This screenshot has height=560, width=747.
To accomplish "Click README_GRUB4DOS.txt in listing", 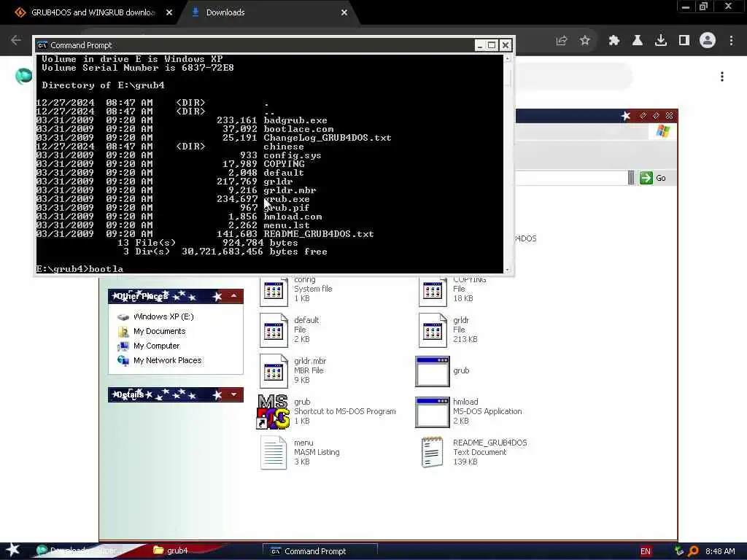I will tap(319, 234).
